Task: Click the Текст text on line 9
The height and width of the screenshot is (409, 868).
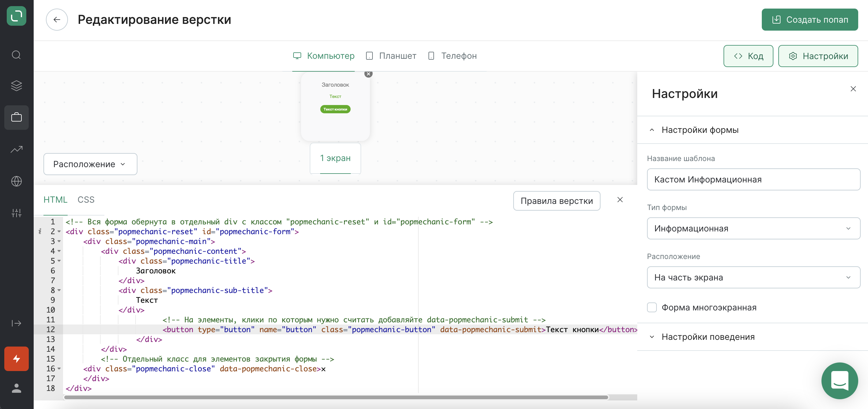Action: pos(147,300)
